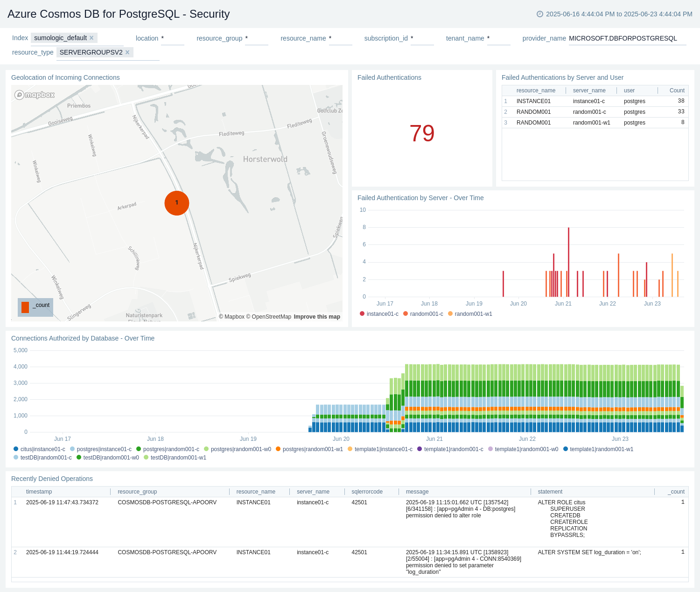The width and height of the screenshot is (700, 592).
Task: Open the Improve this map link
Action: click(317, 317)
